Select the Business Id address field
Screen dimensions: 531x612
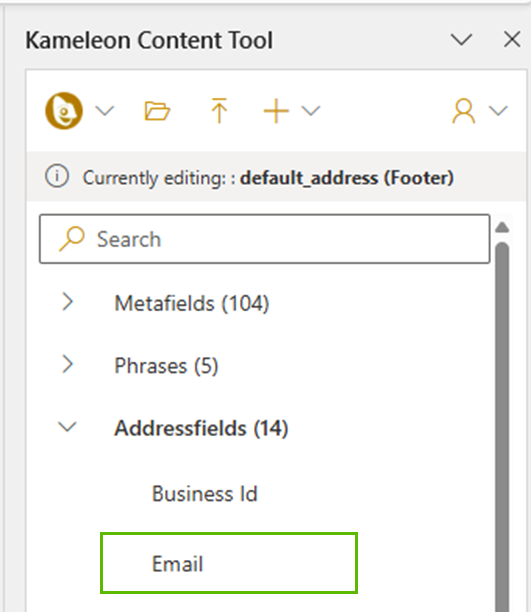(x=205, y=494)
